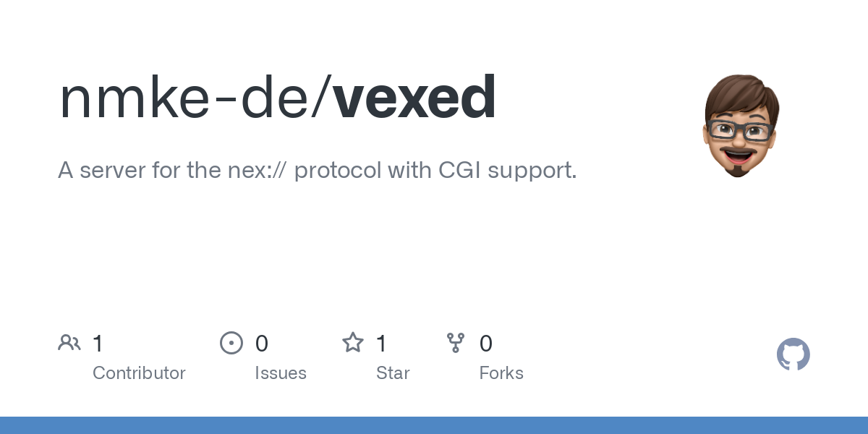
Task: Click the 'CGI support' text
Action: point(507,171)
